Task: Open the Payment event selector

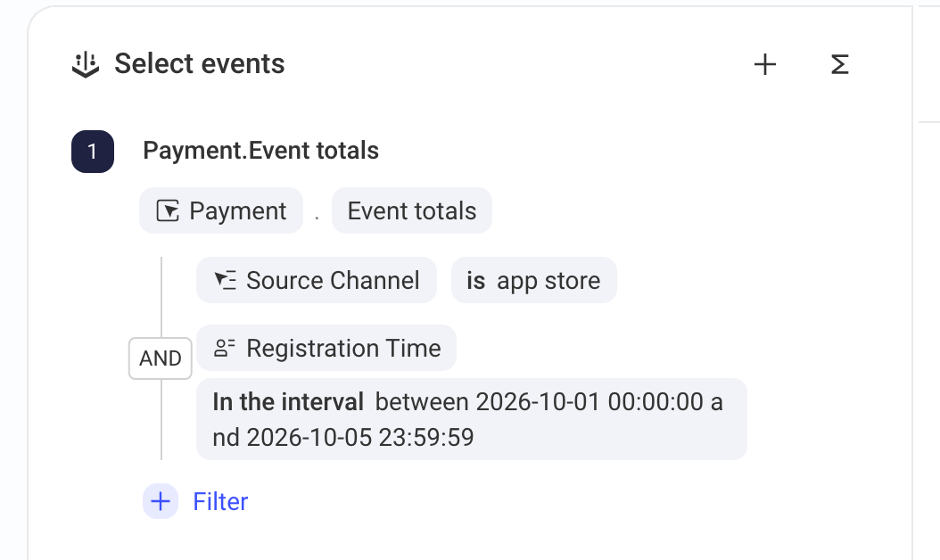Action: click(x=220, y=210)
